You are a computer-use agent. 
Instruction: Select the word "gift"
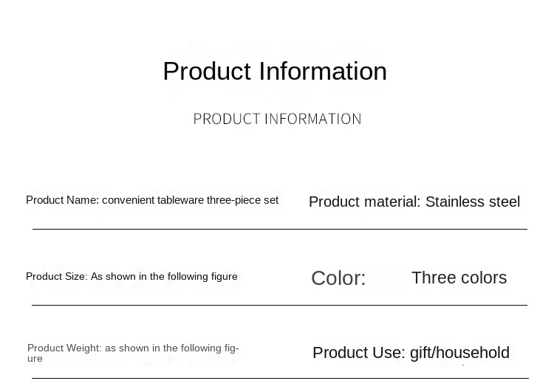coord(423,353)
